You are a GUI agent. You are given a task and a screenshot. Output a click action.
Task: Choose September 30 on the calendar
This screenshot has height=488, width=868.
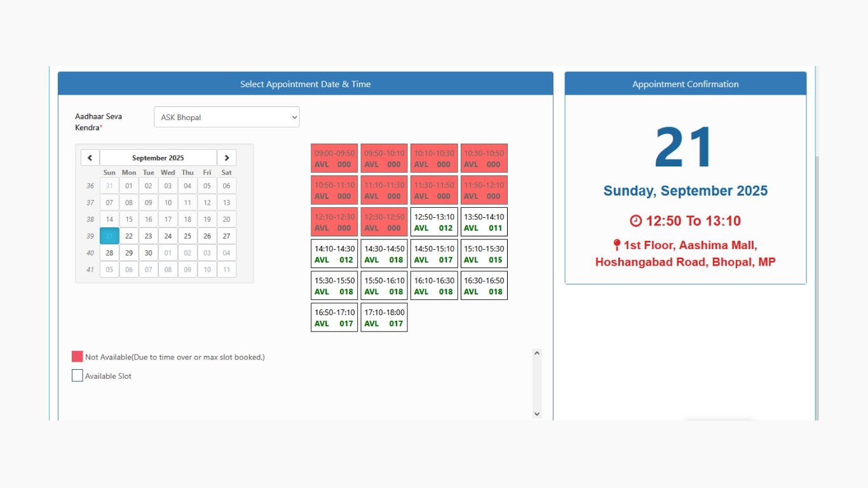(148, 252)
